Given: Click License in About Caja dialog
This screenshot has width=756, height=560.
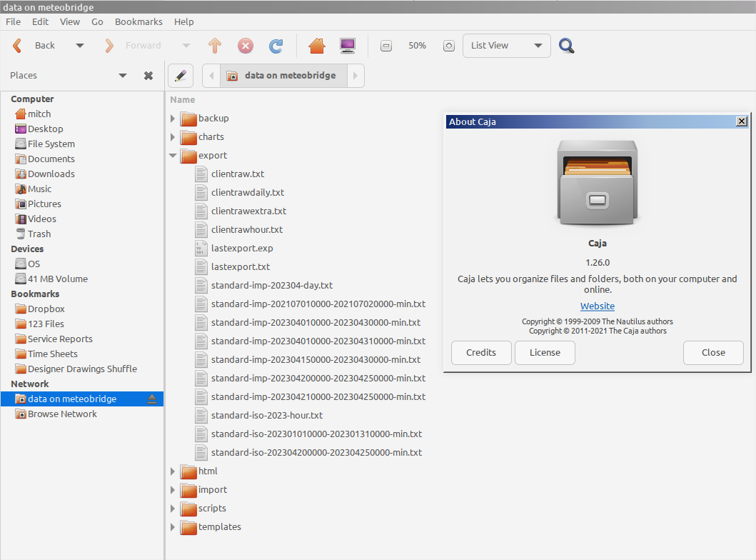Looking at the screenshot, I should (x=545, y=353).
